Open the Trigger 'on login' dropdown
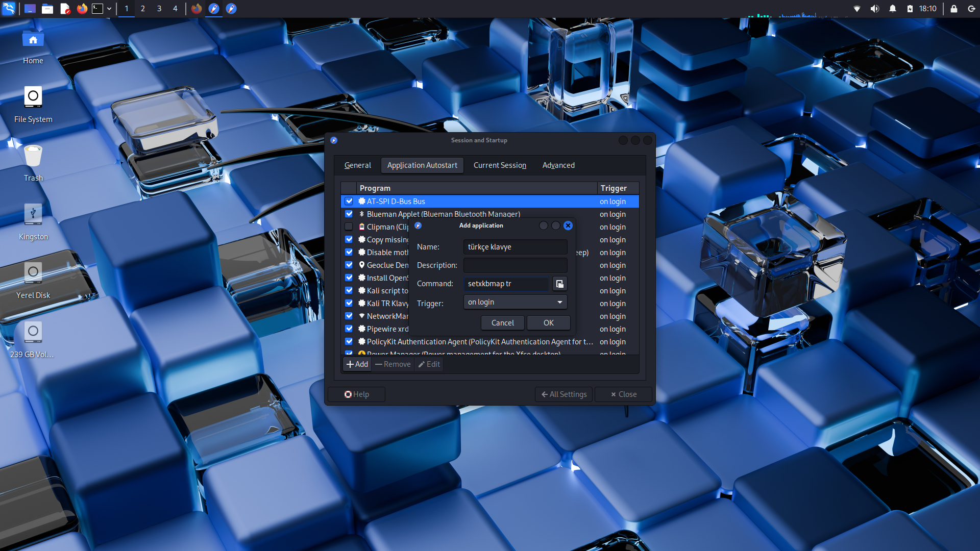The image size is (980, 551). pos(515,302)
